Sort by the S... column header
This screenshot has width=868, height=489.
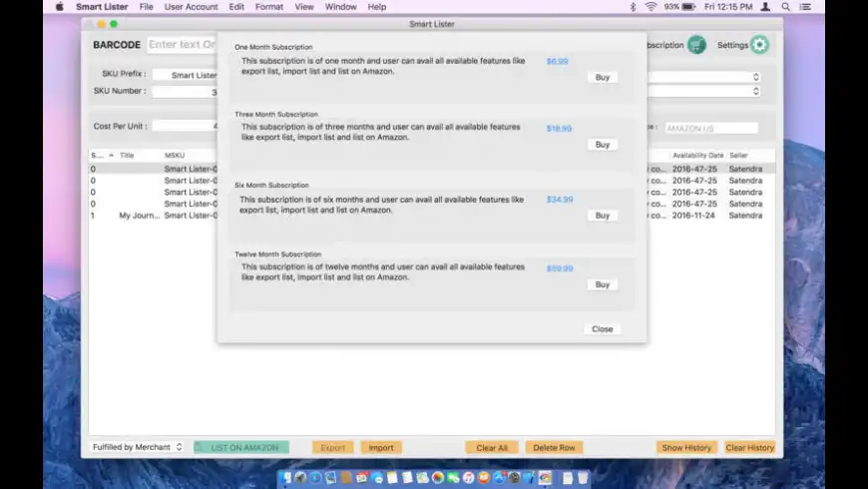(103, 155)
